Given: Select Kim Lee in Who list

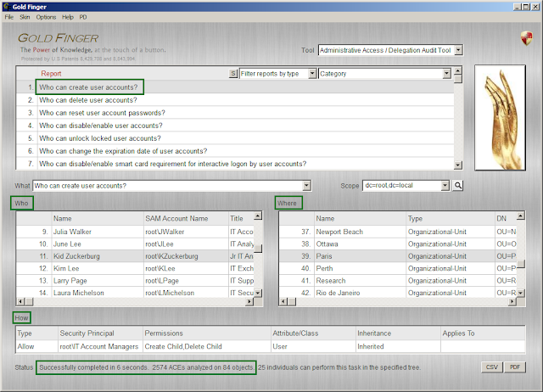Looking at the screenshot, I should pos(135,268).
